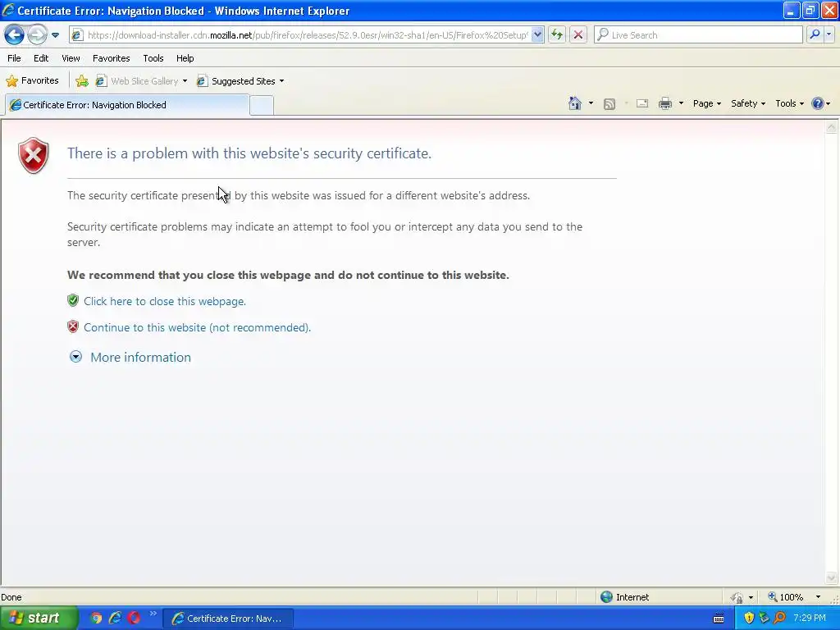Image resolution: width=840 pixels, height=630 pixels.
Task: Open Web Slice Gallery
Action: tap(137, 81)
